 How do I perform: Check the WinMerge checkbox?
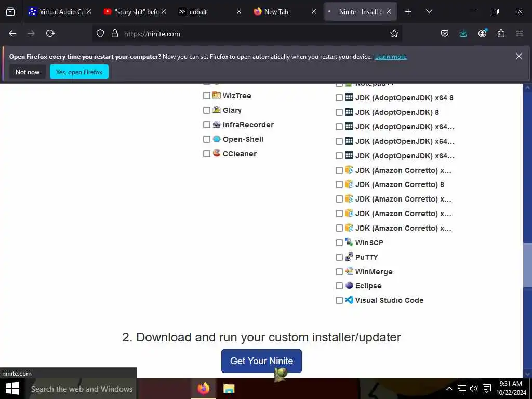339,272
